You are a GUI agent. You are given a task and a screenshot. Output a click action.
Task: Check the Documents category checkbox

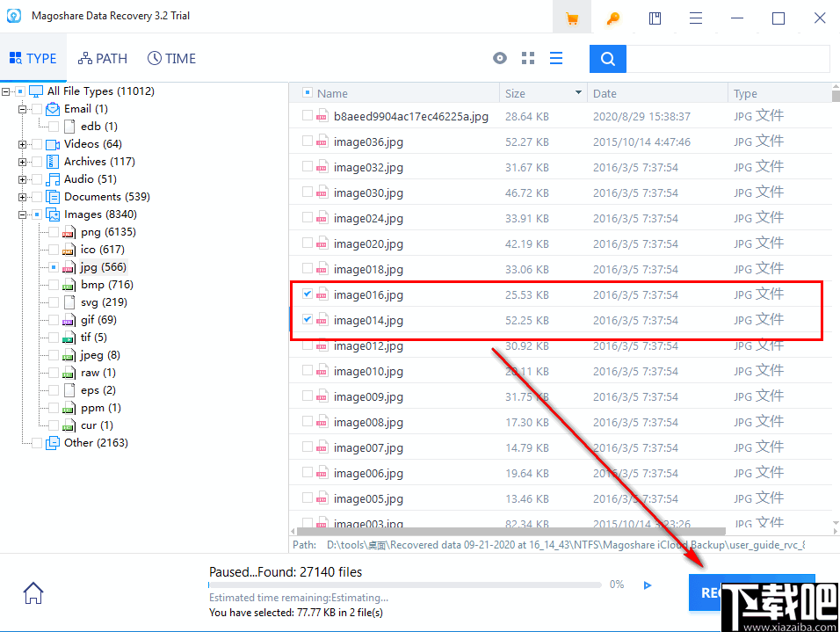click(x=37, y=197)
